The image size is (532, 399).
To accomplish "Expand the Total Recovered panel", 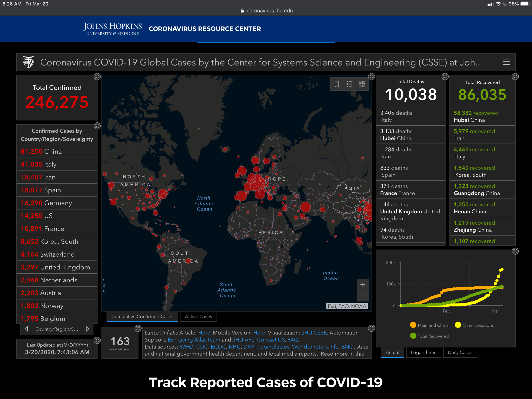I will click(x=515, y=77).
